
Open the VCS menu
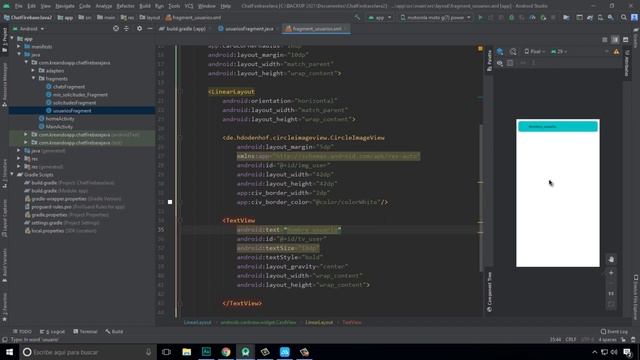189,6
